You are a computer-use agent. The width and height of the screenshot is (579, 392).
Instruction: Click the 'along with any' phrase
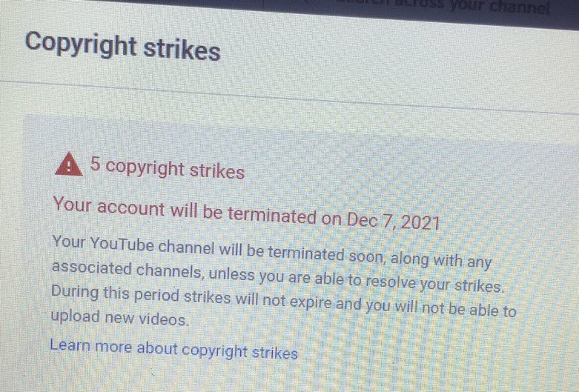point(441,260)
